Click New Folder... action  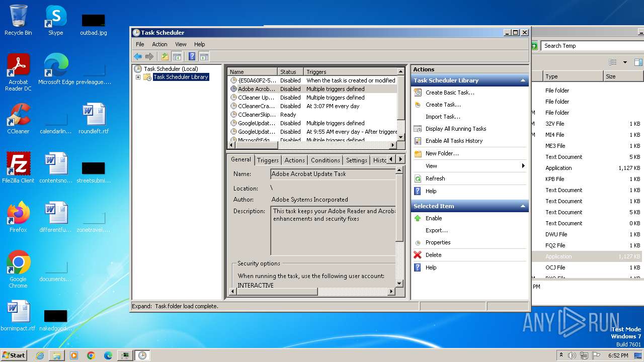tap(442, 153)
